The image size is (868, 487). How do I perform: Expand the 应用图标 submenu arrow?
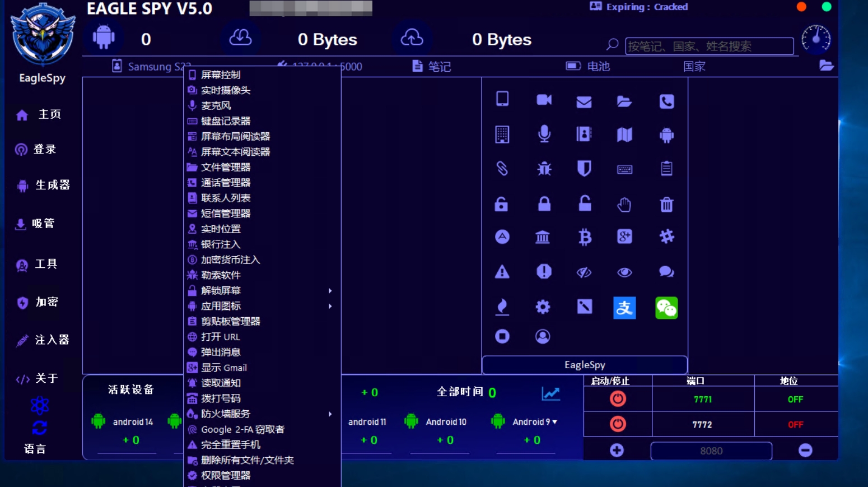[330, 306]
